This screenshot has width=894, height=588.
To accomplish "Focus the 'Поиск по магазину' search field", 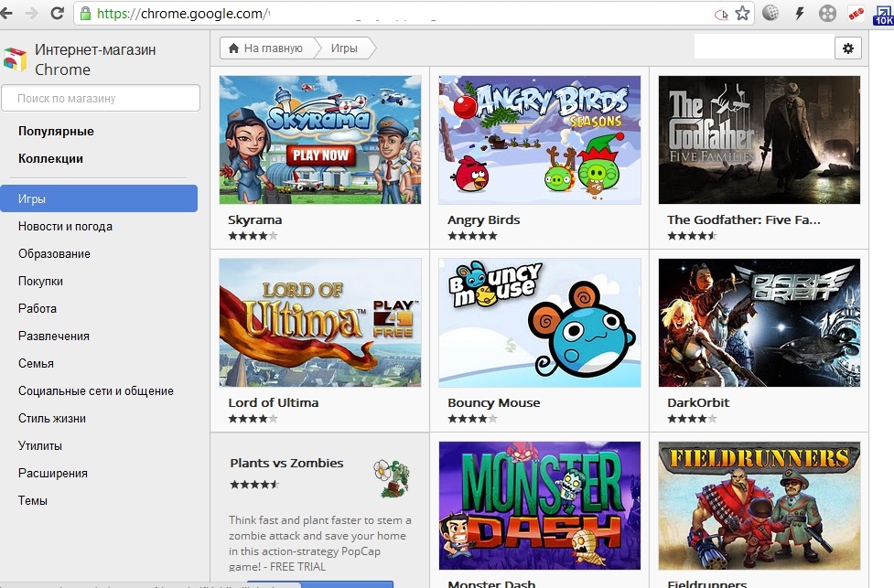I will tap(101, 98).
